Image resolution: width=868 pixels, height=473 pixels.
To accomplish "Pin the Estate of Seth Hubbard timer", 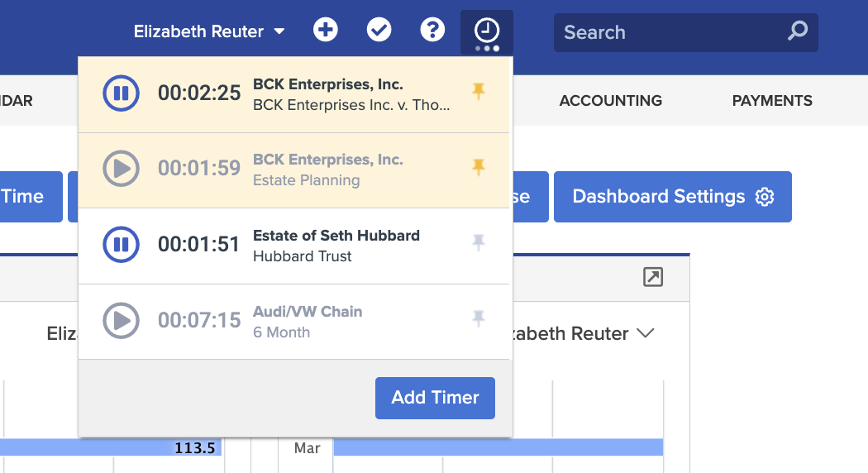I will click(x=479, y=242).
